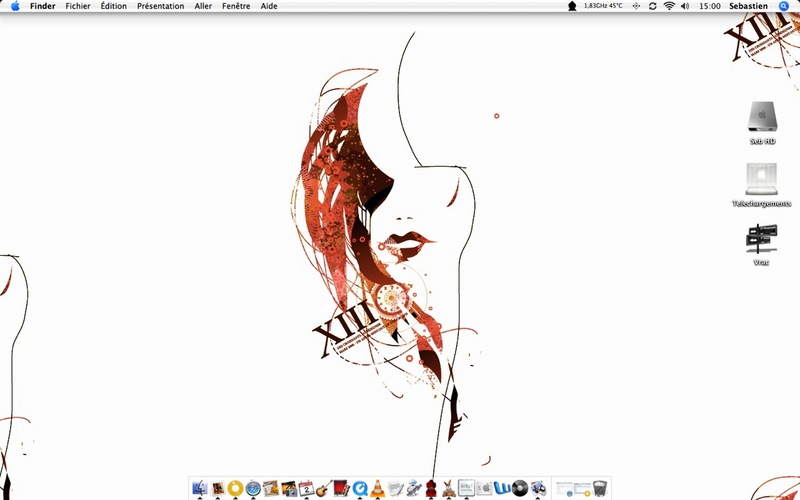Expand the Sebastien user menu

tap(750, 6)
